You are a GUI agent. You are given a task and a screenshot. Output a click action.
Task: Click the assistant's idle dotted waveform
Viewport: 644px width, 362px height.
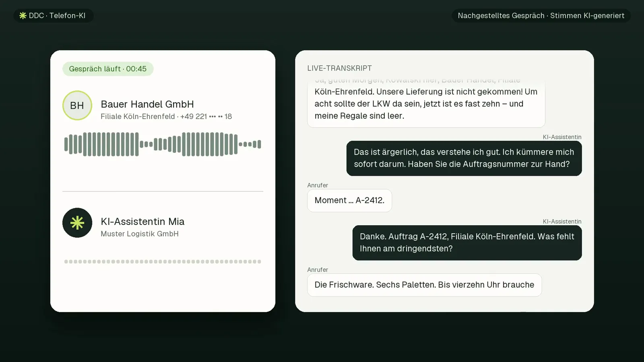(163, 261)
